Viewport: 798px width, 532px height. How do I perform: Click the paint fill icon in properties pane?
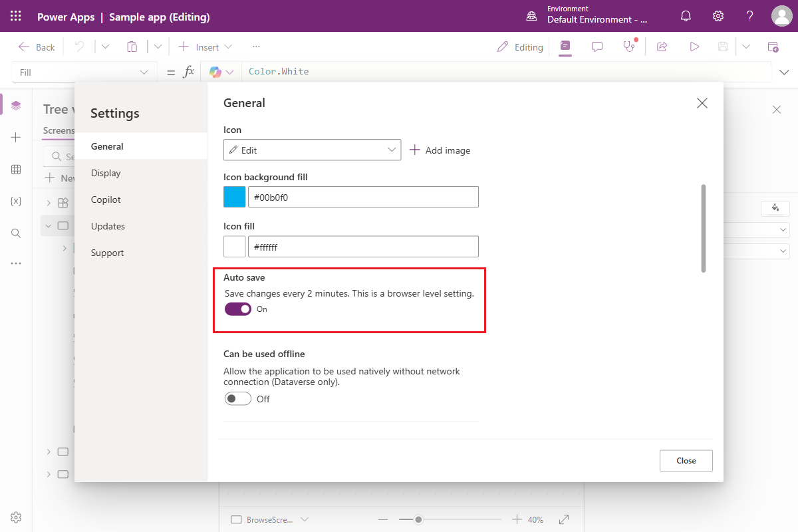click(775, 208)
